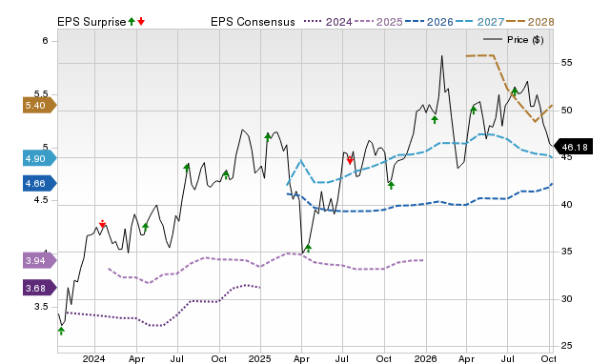Click the 2025 label on the time axis
This screenshot has height=364, width=610.
(259, 358)
